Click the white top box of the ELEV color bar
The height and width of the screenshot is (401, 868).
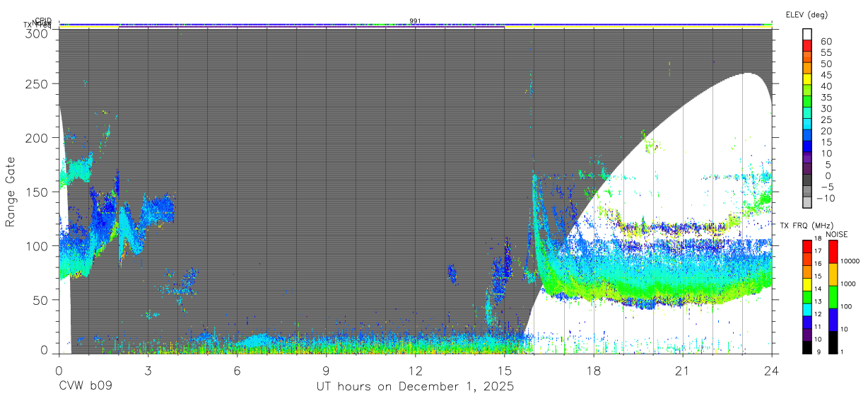click(x=807, y=34)
